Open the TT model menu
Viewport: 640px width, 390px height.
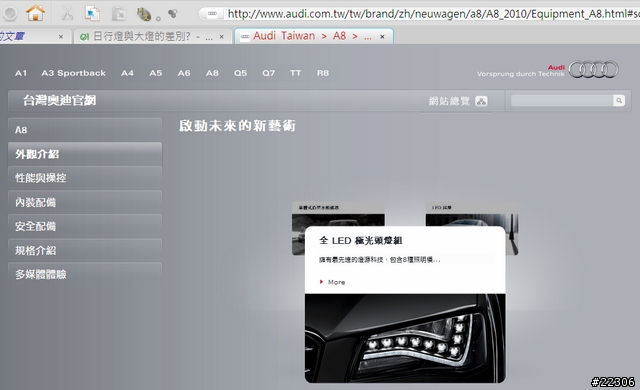296,73
